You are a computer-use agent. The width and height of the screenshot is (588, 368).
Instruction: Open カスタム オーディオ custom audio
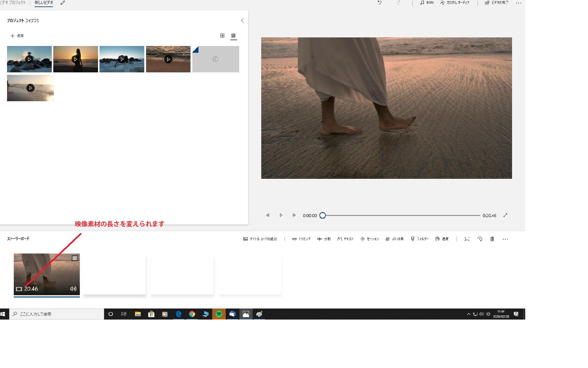pos(455,3)
